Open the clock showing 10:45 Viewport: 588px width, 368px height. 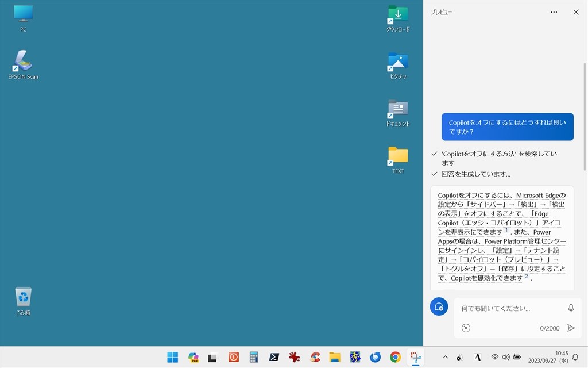(x=548, y=357)
